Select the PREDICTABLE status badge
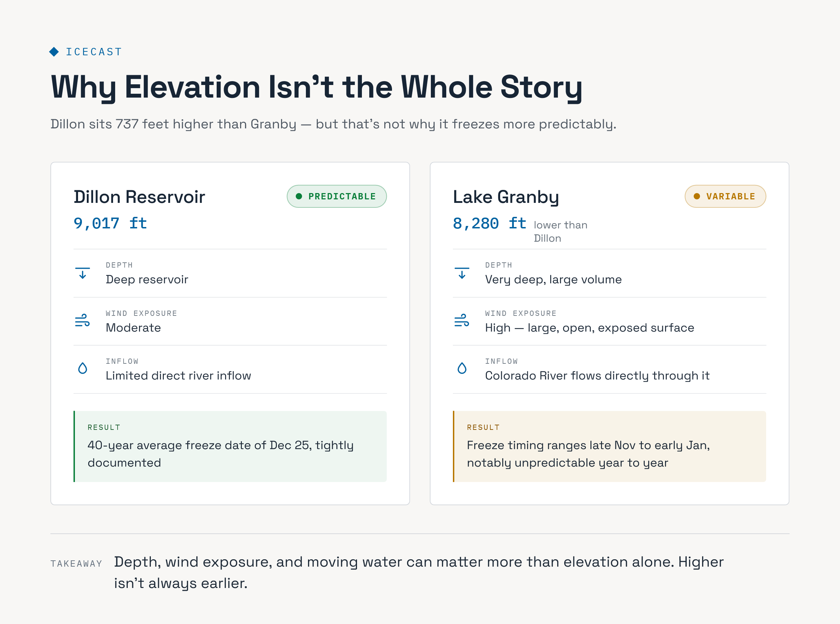Image resolution: width=840 pixels, height=624 pixels. click(x=337, y=196)
